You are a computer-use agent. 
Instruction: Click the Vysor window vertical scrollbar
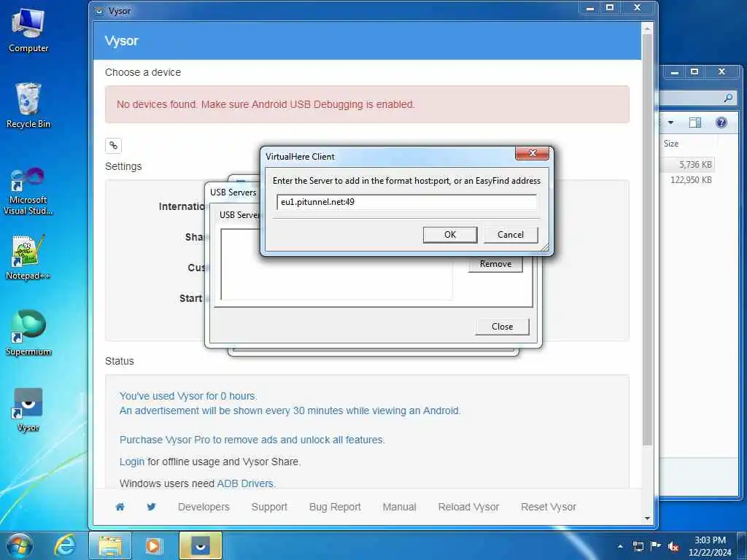tap(647, 238)
